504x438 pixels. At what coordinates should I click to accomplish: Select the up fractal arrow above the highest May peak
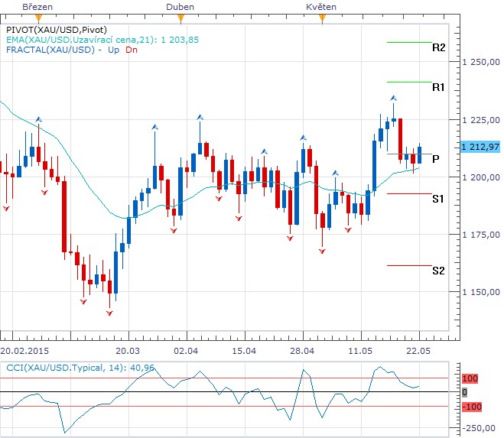point(393,98)
